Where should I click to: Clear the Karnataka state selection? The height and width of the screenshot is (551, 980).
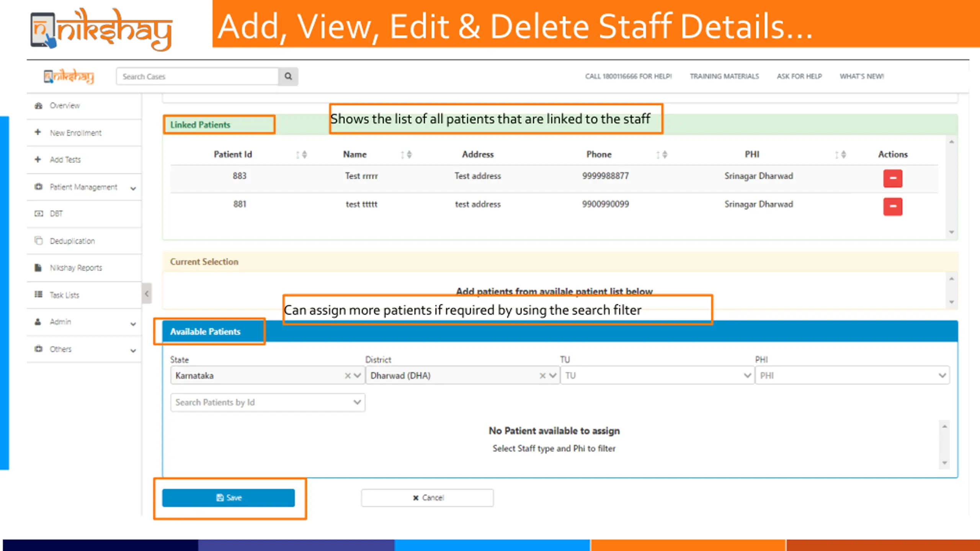pyautogui.click(x=348, y=375)
